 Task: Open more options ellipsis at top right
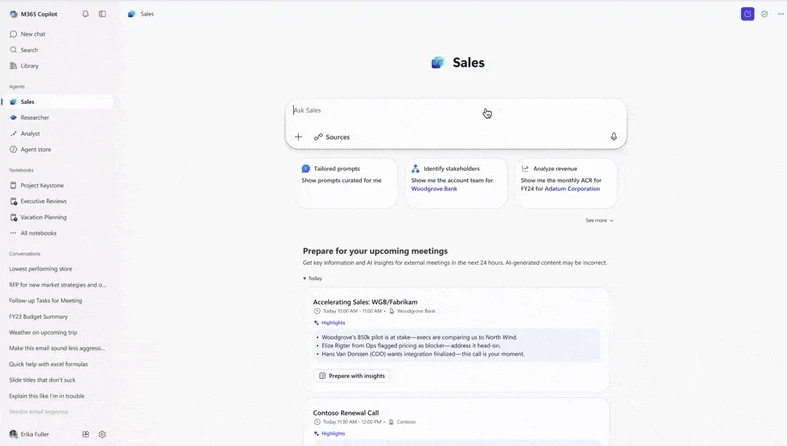[x=781, y=14]
